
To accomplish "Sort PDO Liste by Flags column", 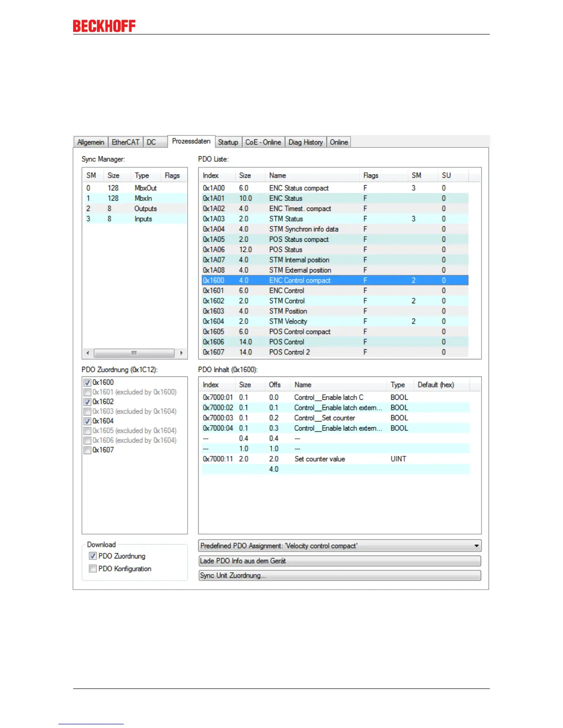I will 384,176.
